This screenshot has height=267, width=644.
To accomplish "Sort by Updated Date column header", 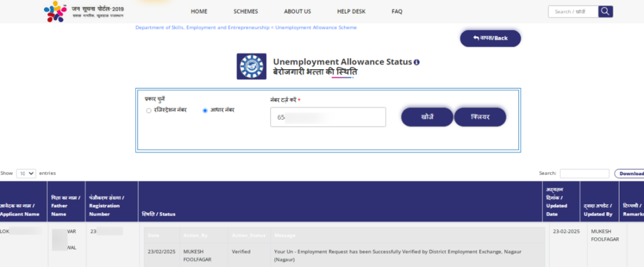I will click(561, 202).
